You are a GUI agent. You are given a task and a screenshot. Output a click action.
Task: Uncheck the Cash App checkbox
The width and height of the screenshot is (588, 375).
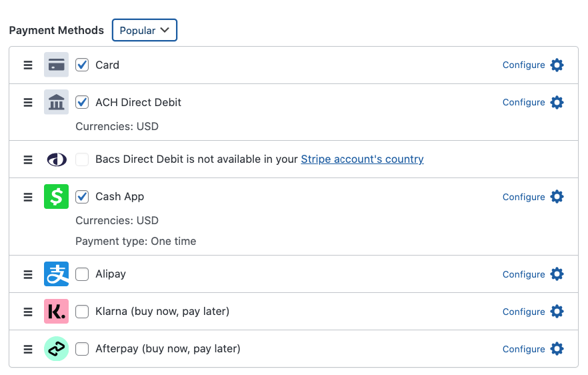point(82,197)
